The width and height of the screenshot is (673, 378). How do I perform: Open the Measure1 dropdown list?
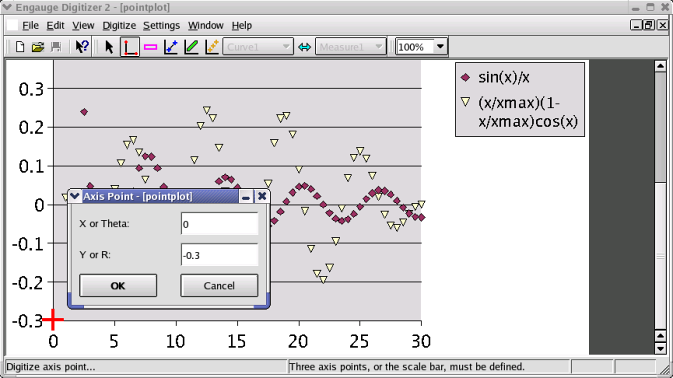click(x=351, y=47)
